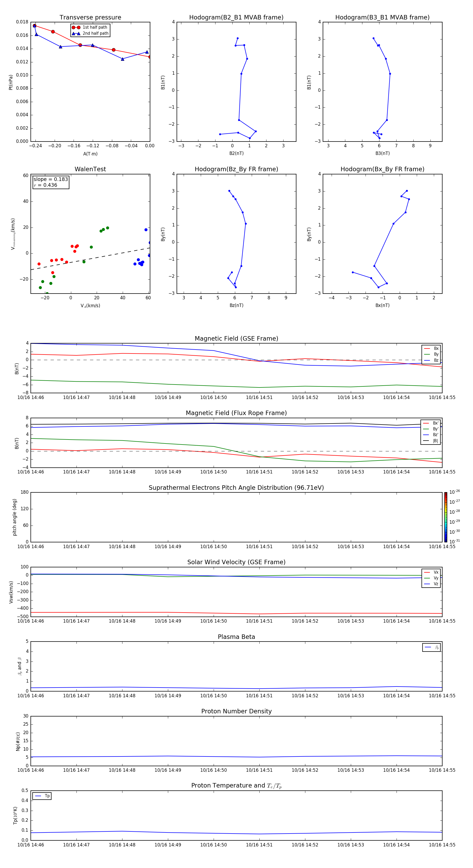Select Bz' in the flux rope legend
473x868 pixels.
[431, 435]
